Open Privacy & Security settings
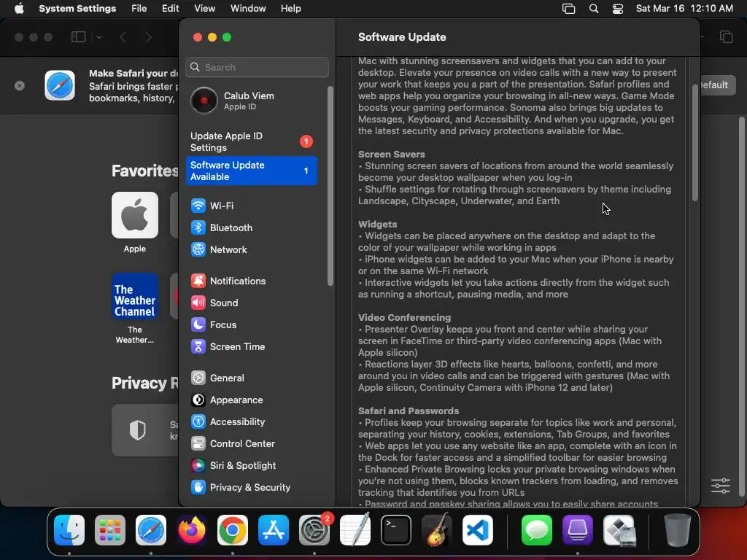This screenshot has width=747, height=560. coord(251,488)
